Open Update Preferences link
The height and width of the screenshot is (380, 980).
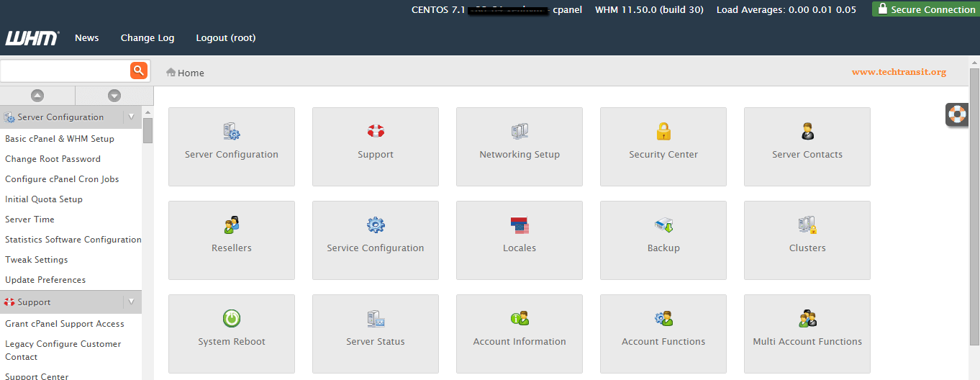pyautogui.click(x=45, y=280)
